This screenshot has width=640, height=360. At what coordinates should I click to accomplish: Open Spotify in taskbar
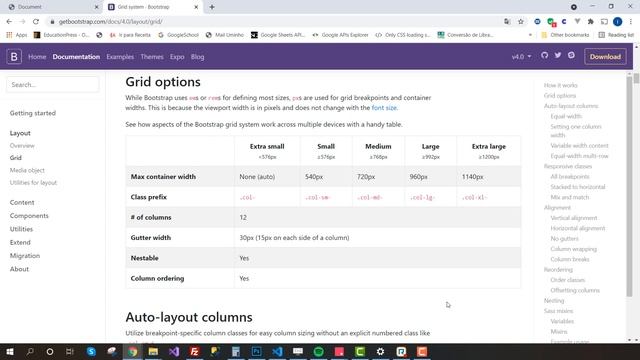319,351
